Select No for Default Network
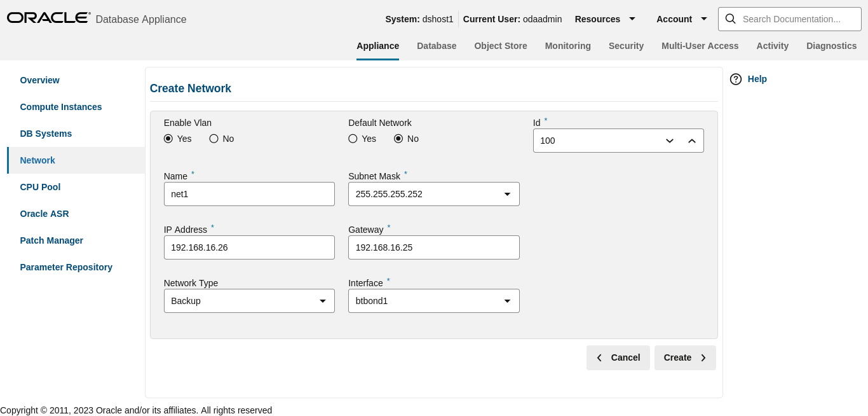The width and height of the screenshot is (868, 416). point(398,139)
